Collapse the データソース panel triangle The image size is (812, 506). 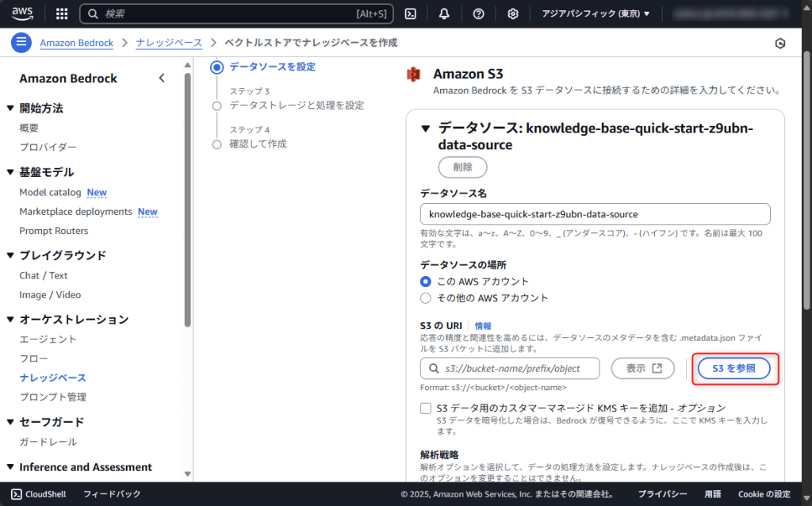click(426, 128)
